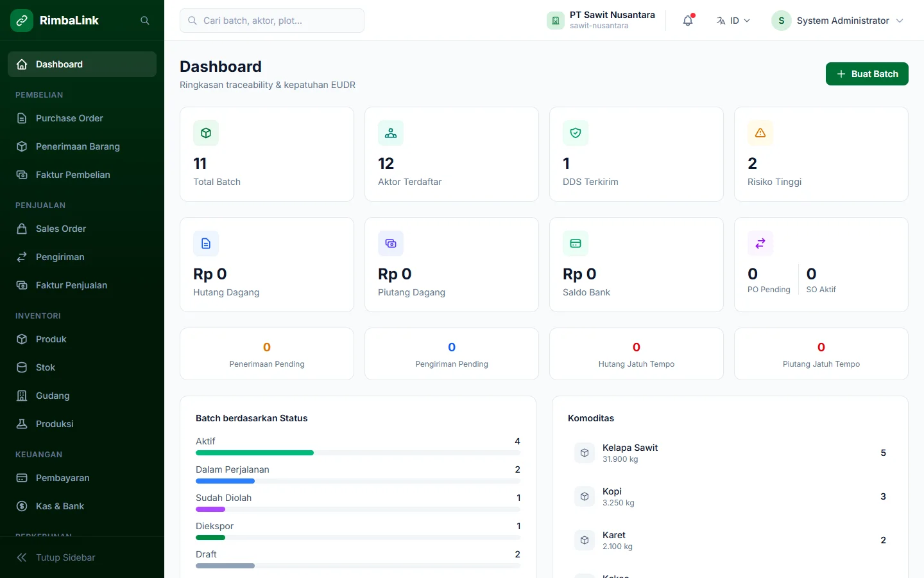
Task: Select the Kopi 3.250 kg row
Action: [730, 496]
